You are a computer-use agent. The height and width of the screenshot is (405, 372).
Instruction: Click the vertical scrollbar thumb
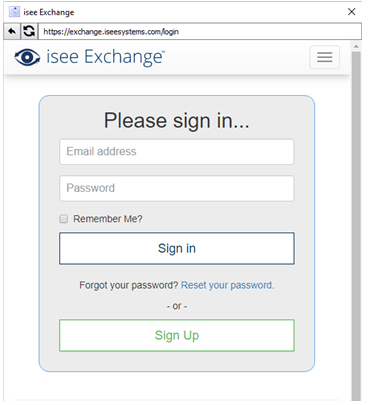point(356,227)
